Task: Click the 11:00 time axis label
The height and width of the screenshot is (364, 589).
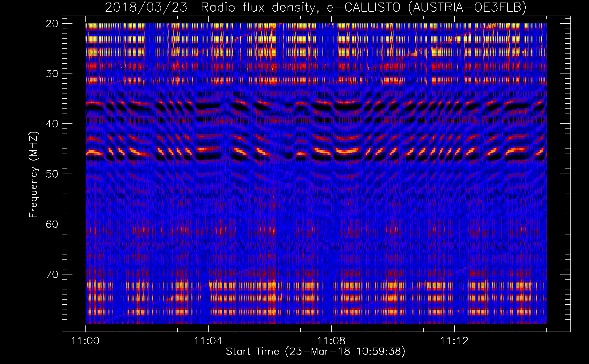Action: pos(86,341)
